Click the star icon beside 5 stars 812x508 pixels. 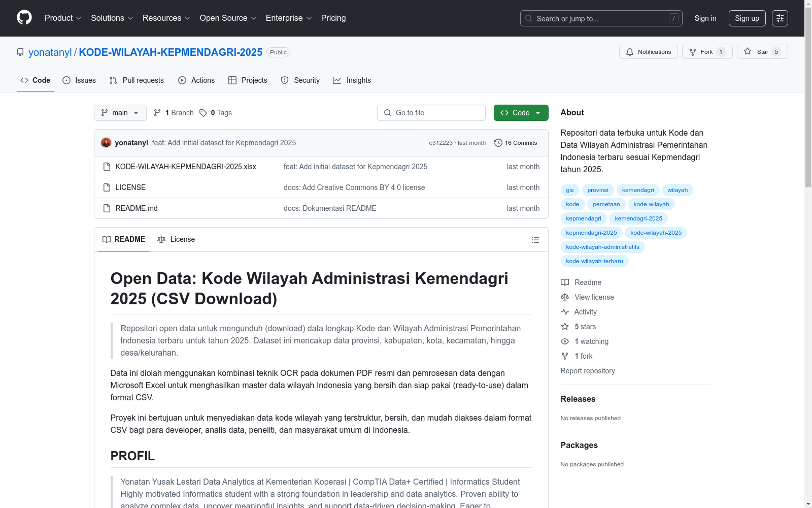pos(565,327)
